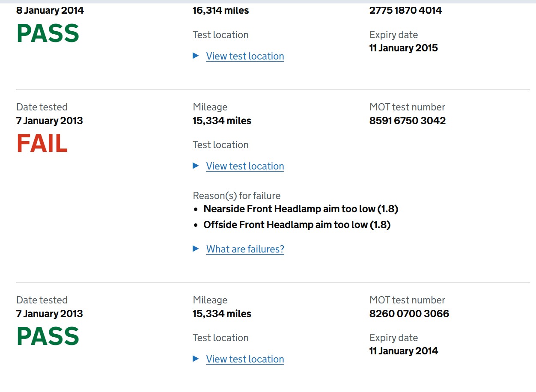The height and width of the screenshot is (392, 536).
Task: Expand arrow for test location expiring 11 January 2014
Action: click(x=196, y=359)
